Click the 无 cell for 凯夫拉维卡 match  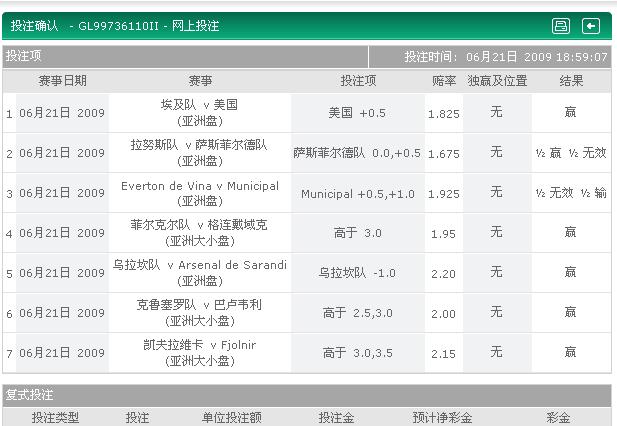tap(497, 352)
